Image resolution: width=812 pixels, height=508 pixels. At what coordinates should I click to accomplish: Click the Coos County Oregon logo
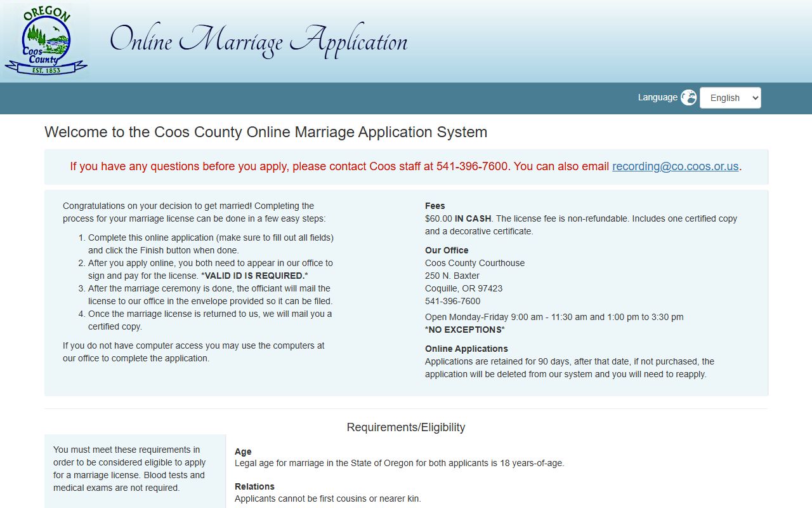click(46, 41)
